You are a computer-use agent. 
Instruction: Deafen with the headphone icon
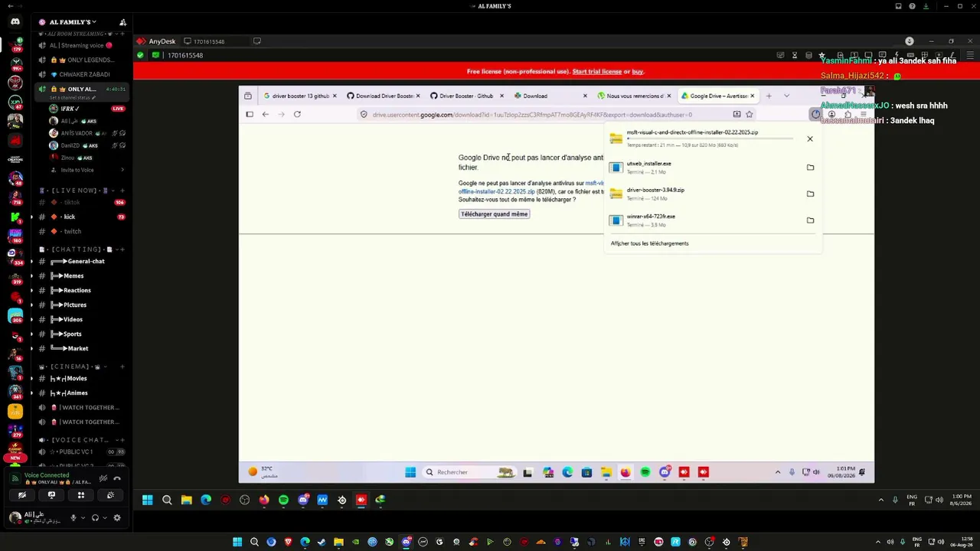(95, 518)
